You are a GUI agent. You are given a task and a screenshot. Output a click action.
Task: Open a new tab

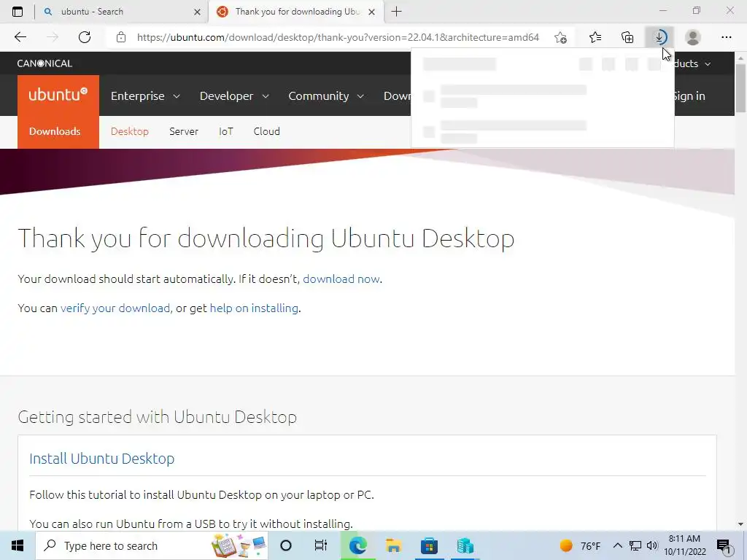pos(396,12)
